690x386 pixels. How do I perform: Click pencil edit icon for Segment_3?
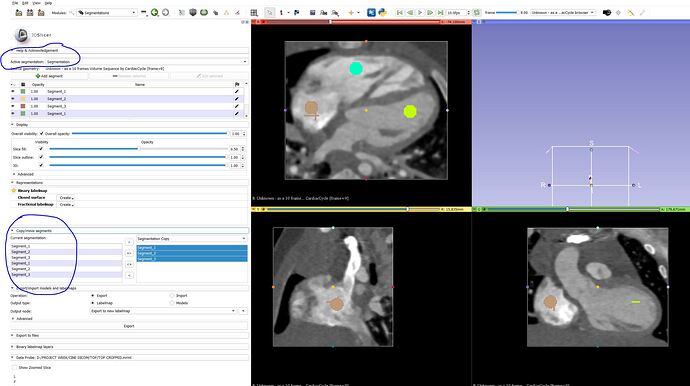click(x=237, y=106)
